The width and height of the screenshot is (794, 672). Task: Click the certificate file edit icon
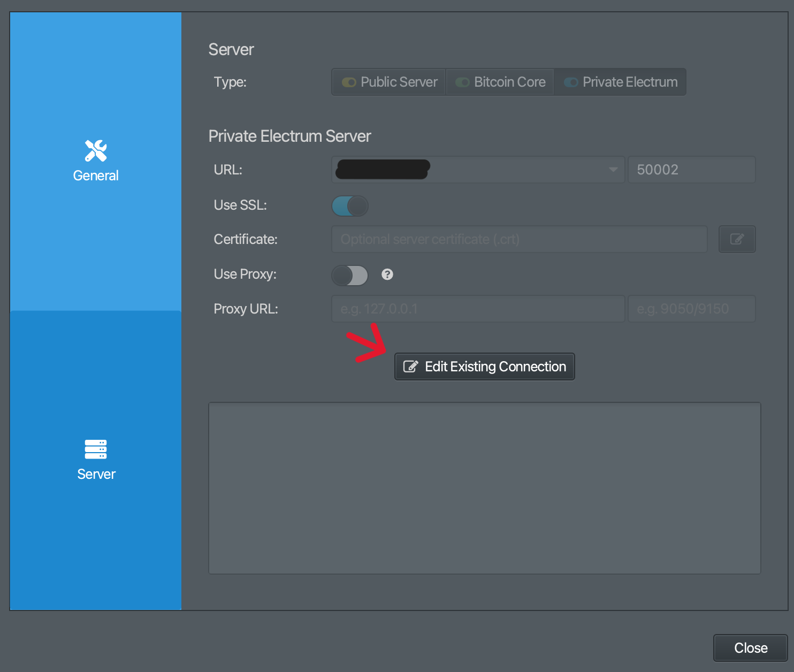(x=737, y=239)
